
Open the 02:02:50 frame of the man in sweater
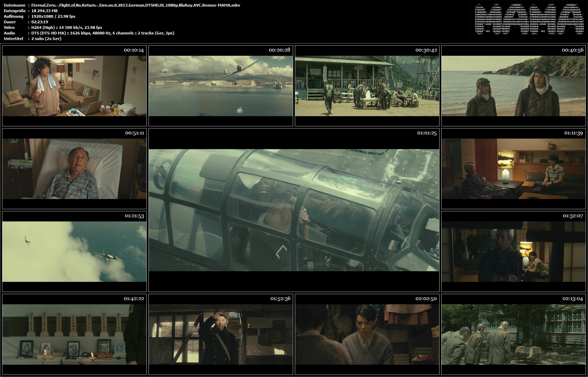(367, 334)
